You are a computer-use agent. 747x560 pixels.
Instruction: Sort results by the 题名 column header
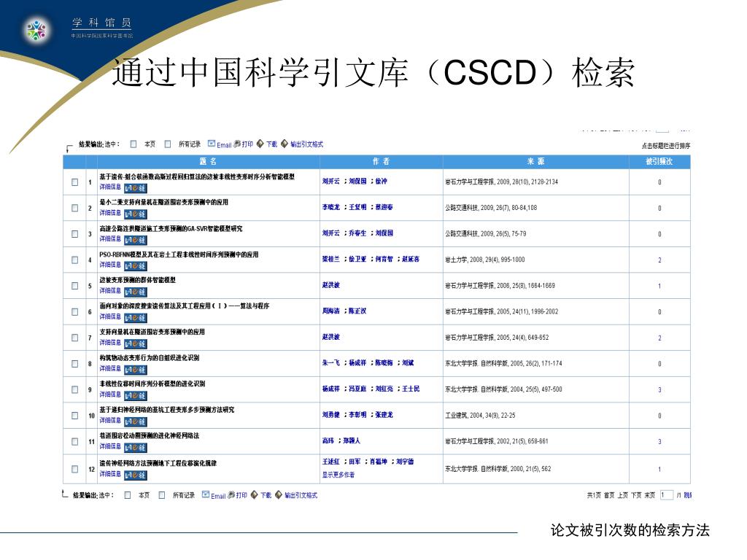click(x=208, y=161)
